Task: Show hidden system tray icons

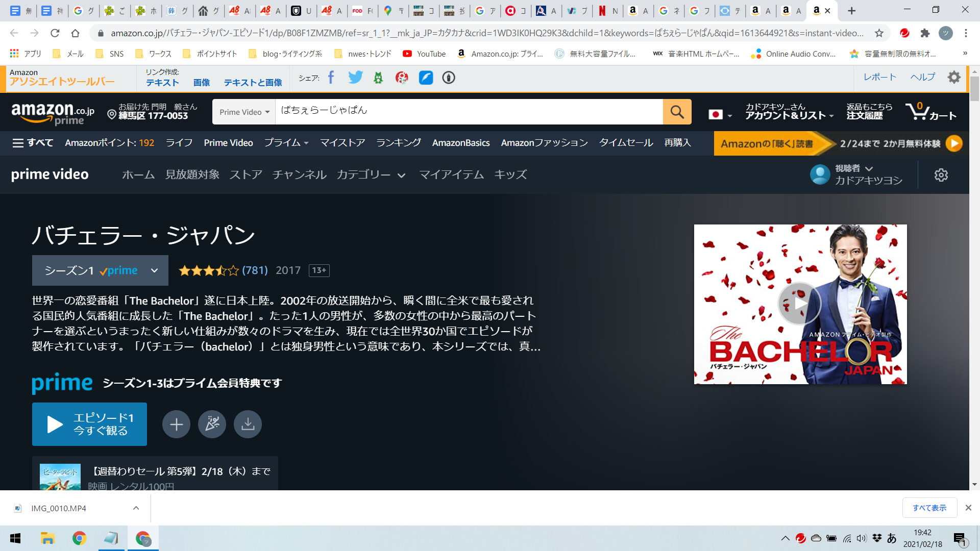Action: click(x=785, y=538)
